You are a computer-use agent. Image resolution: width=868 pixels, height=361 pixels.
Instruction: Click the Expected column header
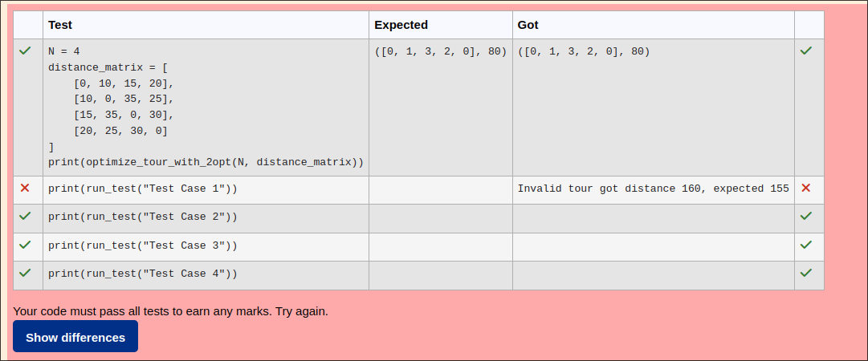401,25
